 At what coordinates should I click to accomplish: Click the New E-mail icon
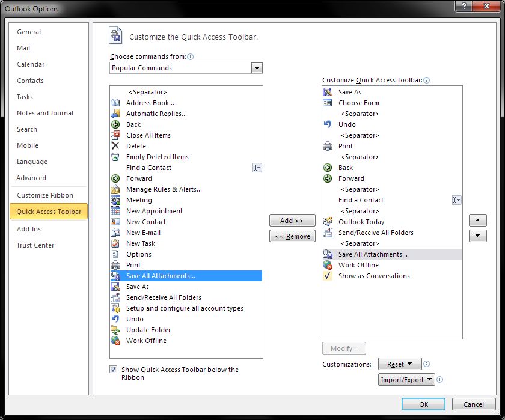pos(115,233)
